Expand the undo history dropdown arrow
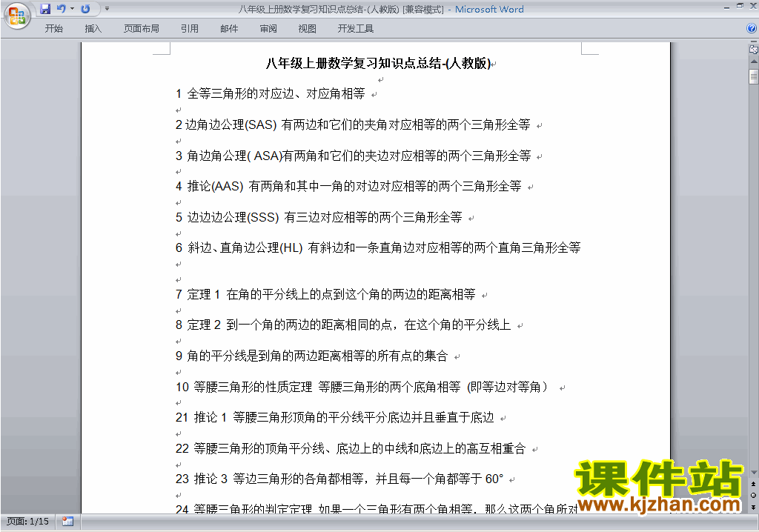The height and width of the screenshot is (532, 759). [x=72, y=9]
